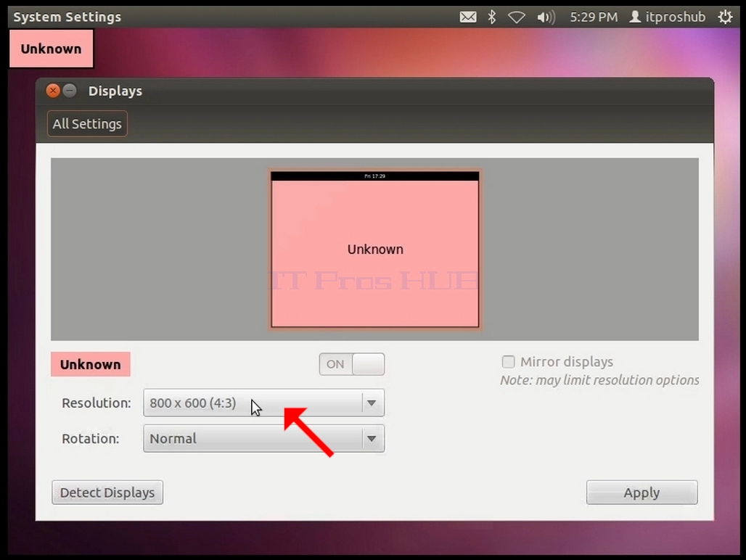This screenshot has width=746, height=560.
Task: Click the pink Unknown display label
Action: click(x=91, y=364)
